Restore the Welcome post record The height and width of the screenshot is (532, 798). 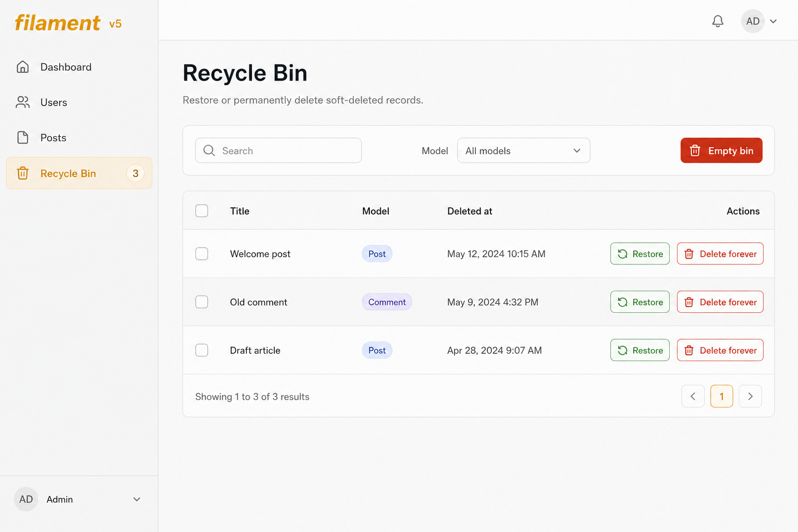[640, 254]
